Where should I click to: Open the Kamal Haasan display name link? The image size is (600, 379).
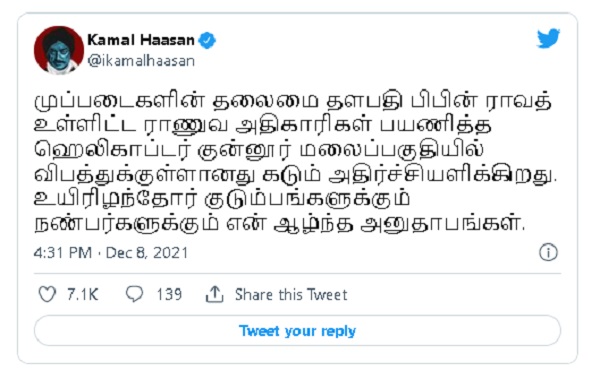coord(141,40)
